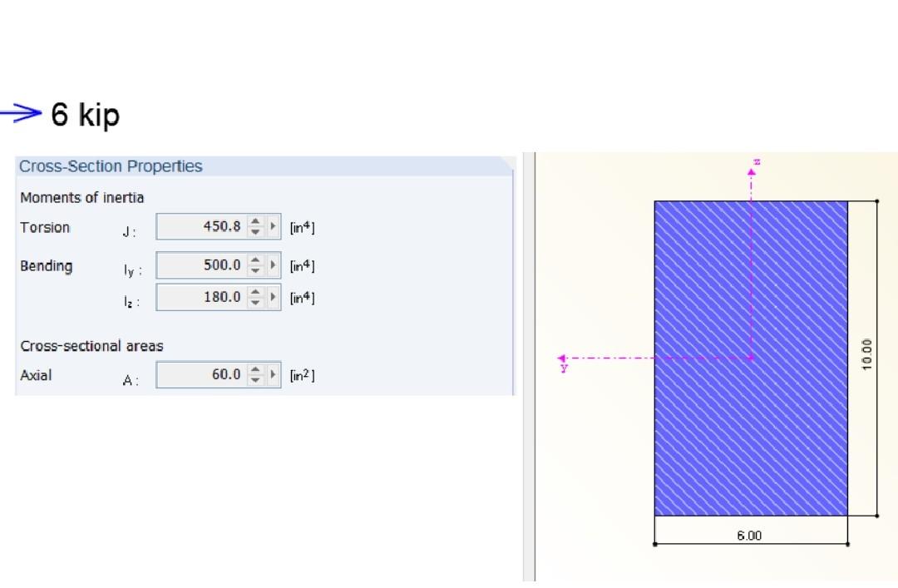Screen dimensions: 898x588
Task: Decrease the Iy value using down arrow
Action: click(x=256, y=269)
